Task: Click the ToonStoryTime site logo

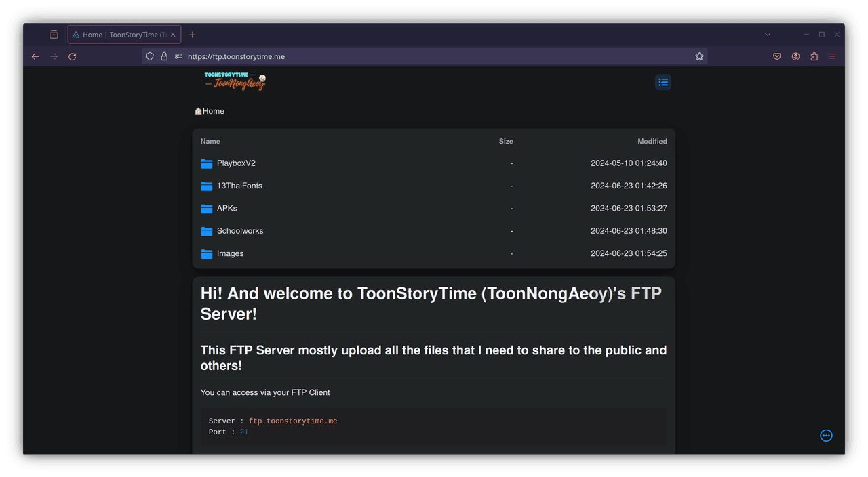Action: click(x=235, y=81)
